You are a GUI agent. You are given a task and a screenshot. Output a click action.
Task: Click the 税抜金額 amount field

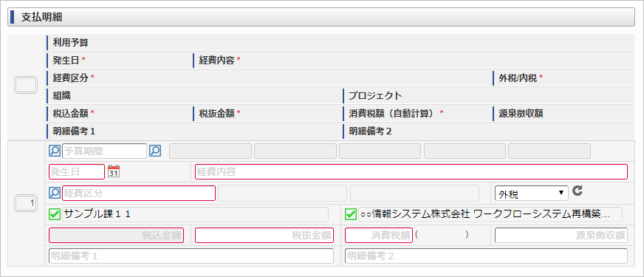[264, 236]
